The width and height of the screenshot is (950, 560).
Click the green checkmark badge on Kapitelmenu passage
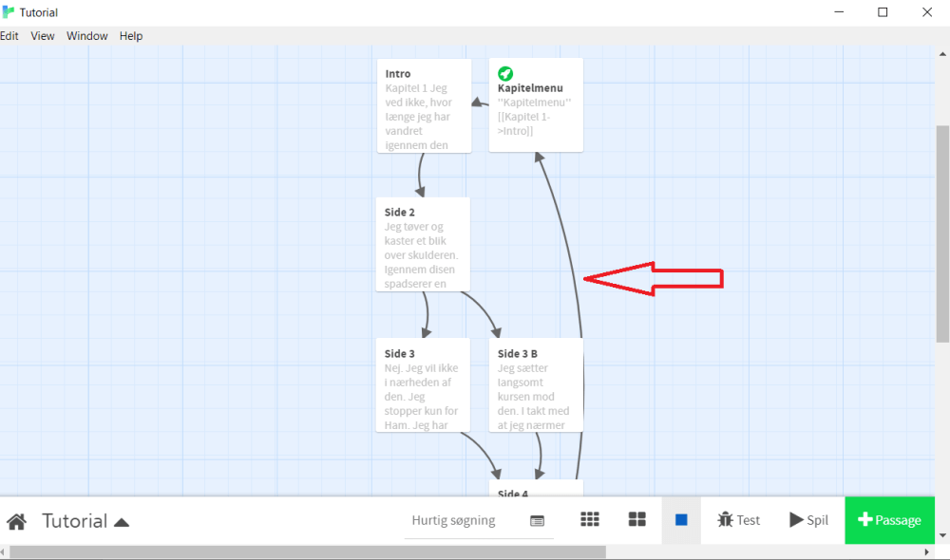pyautogui.click(x=505, y=73)
